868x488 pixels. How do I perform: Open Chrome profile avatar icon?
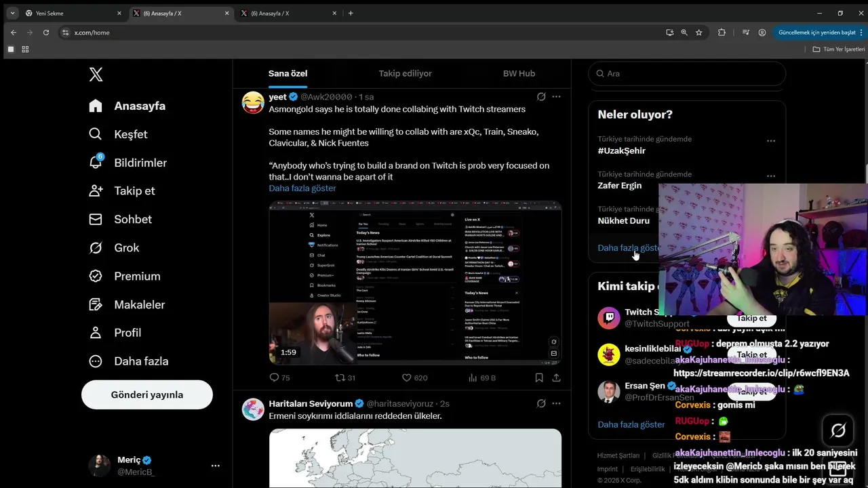coord(762,32)
